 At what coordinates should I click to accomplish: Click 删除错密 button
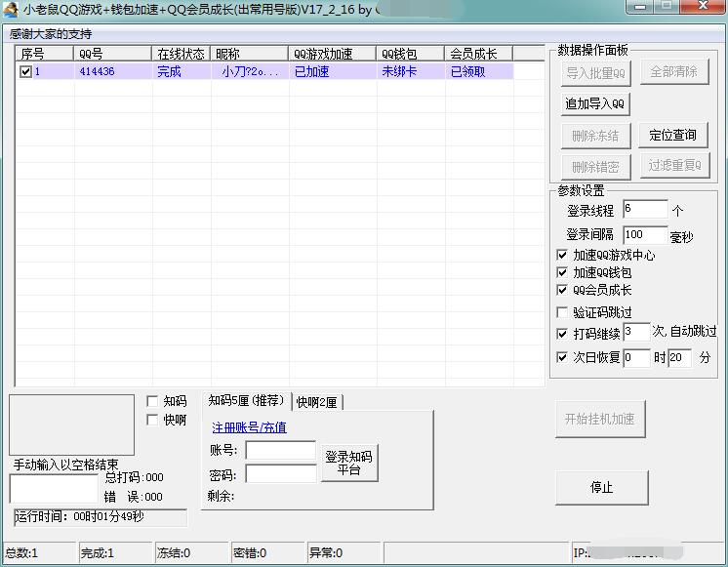(595, 167)
